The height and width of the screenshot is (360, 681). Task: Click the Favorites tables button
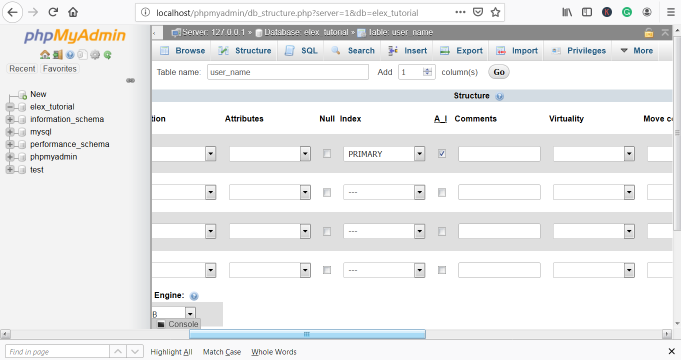(60, 69)
